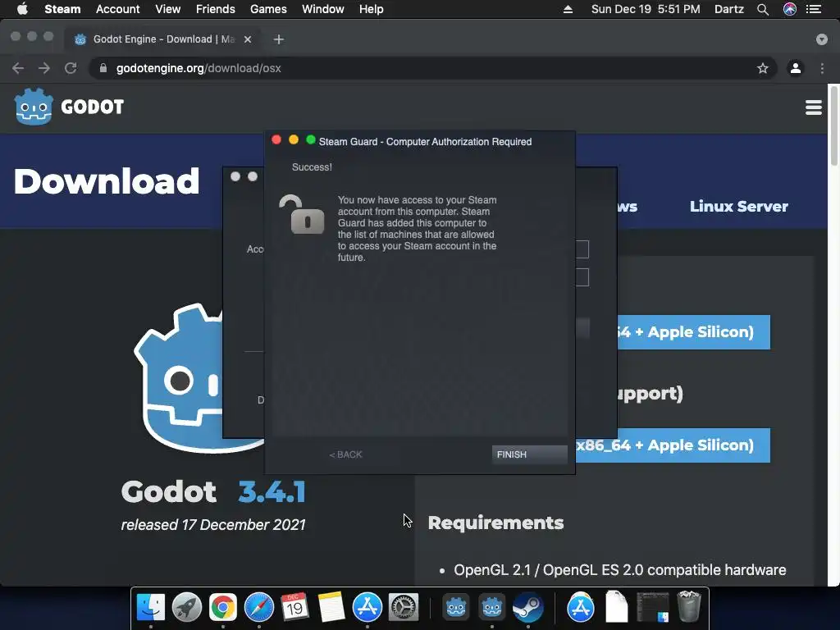This screenshot has width=840, height=630.
Task: Close the Godot Engine browser tab
Action: pos(248,39)
